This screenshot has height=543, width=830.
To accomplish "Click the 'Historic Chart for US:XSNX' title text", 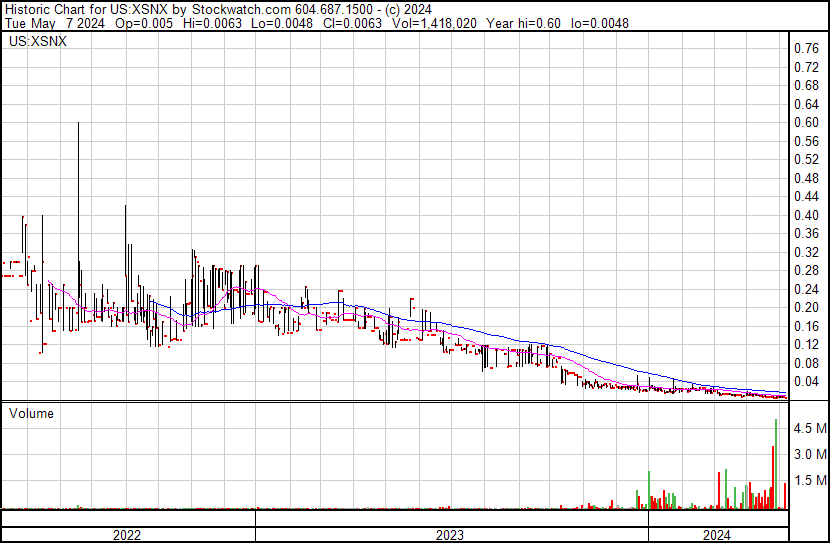I will (87, 10).
